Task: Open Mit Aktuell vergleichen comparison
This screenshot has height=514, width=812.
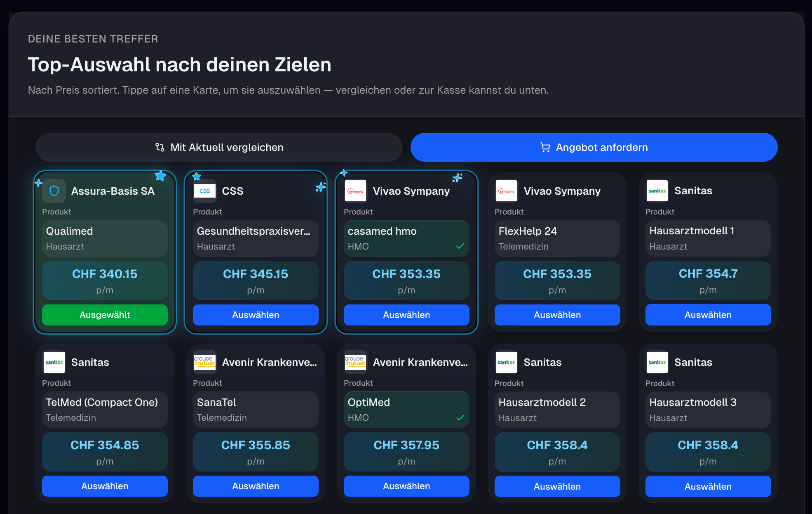Action: coord(219,147)
